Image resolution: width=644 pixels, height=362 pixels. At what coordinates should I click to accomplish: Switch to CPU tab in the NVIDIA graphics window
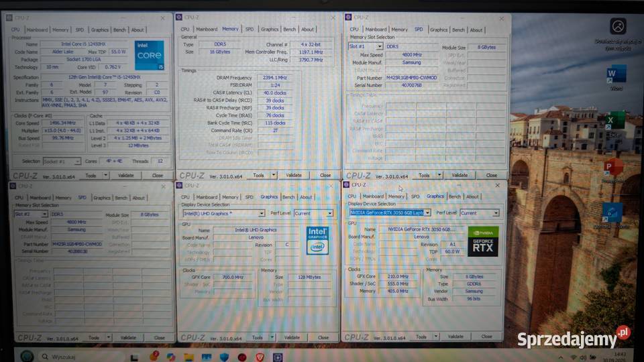(x=352, y=196)
